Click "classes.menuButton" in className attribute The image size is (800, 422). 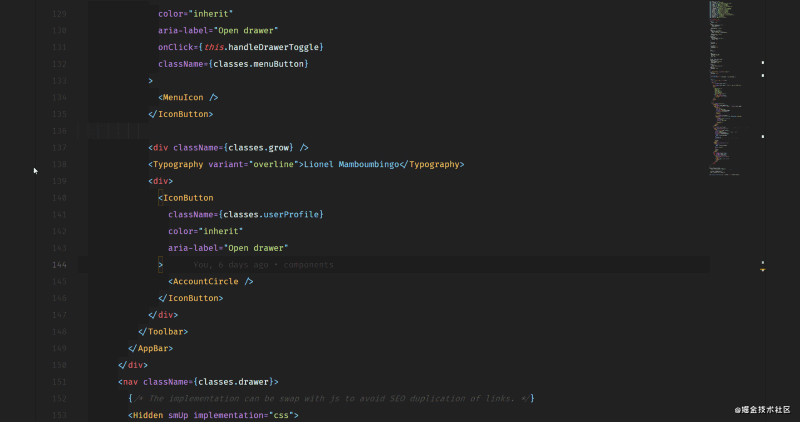[x=258, y=64]
